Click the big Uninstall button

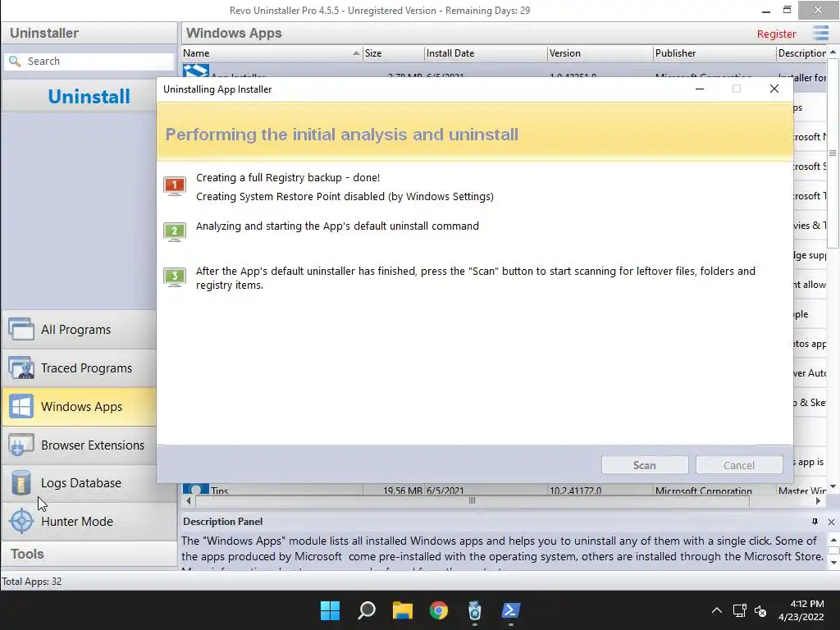click(89, 97)
